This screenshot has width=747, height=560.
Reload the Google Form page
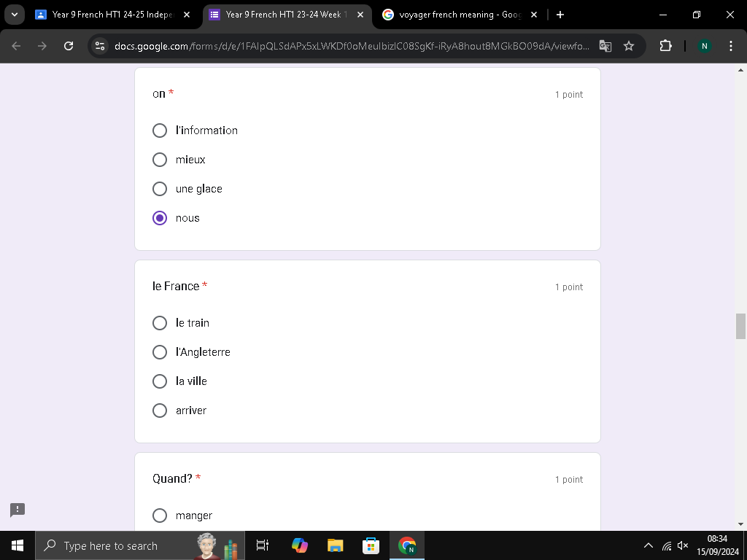(69, 46)
